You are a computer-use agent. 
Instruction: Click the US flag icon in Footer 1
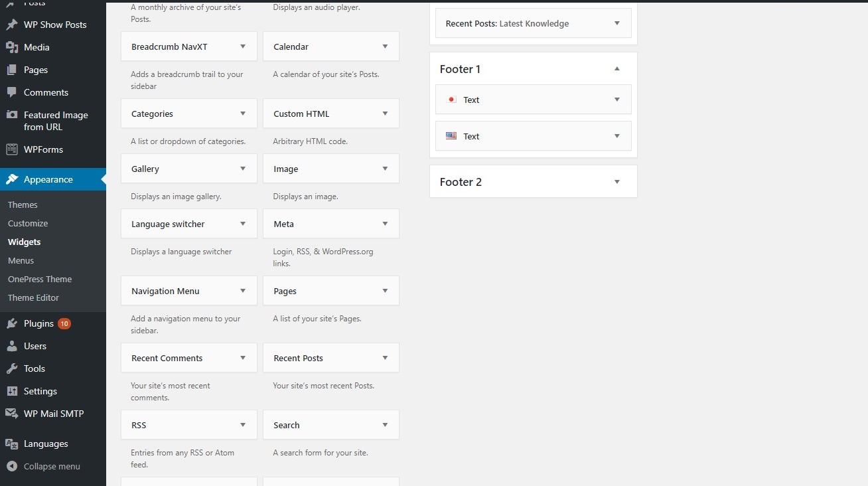(x=451, y=136)
